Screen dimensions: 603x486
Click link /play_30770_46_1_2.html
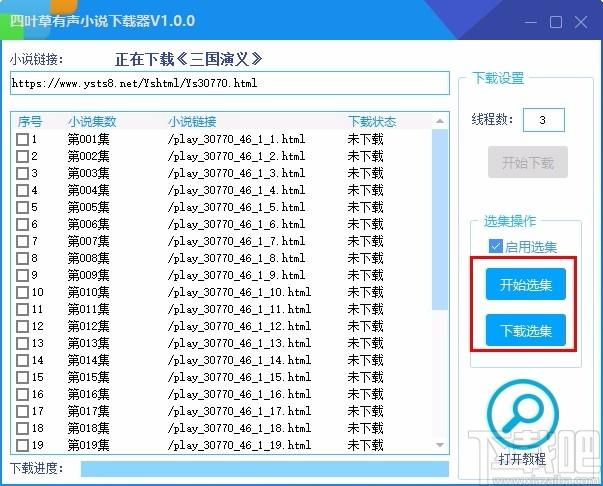point(237,156)
